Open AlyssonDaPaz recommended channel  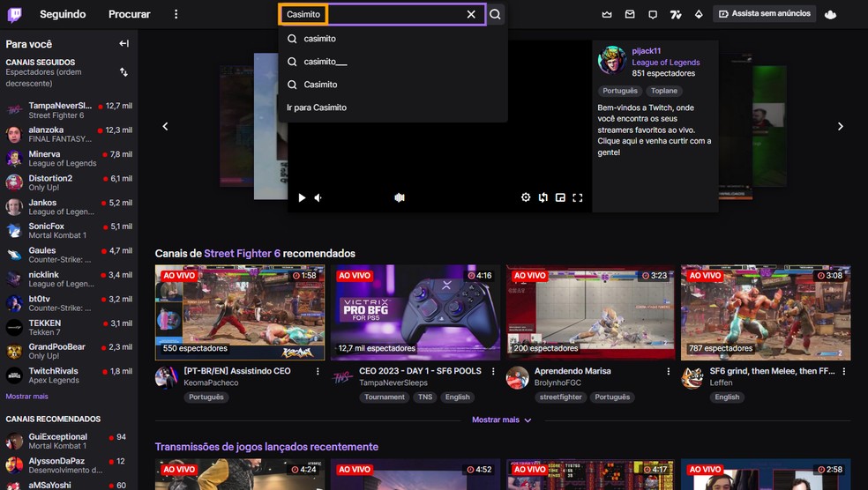click(x=69, y=465)
